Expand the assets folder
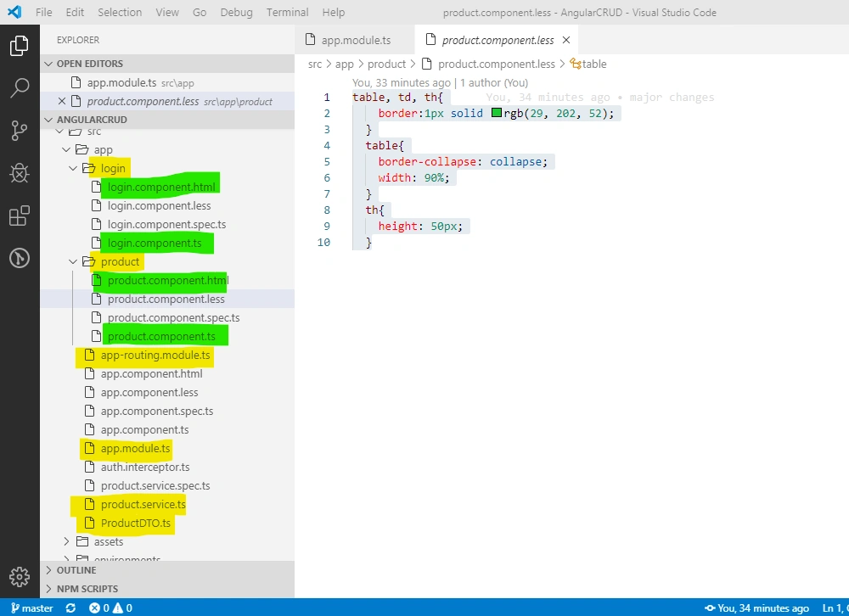Screen dimensions: 849x616 click(x=66, y=541)
